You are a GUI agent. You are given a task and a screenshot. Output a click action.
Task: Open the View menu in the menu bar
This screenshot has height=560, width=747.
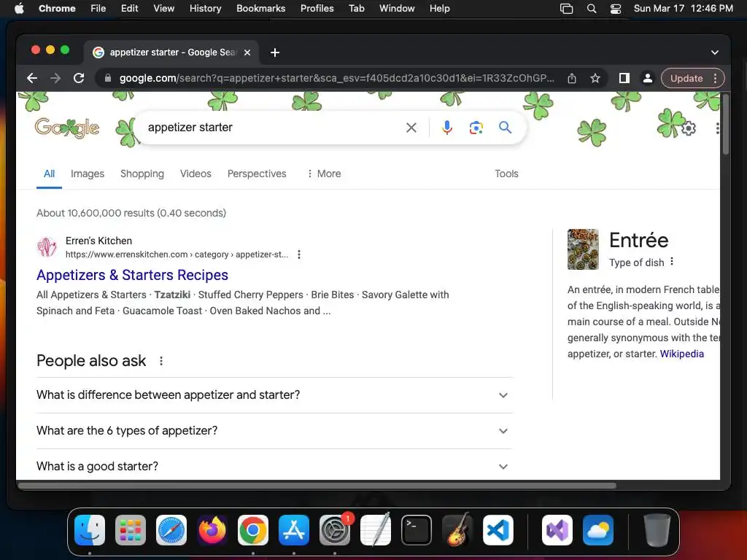tap(163, 9)
